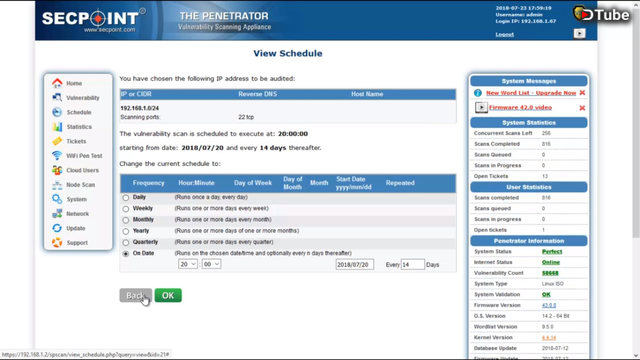This screenshot has width=640, height=360.
Task: Click the Node Scan icon in sidebar
Action: coord(57,184)
